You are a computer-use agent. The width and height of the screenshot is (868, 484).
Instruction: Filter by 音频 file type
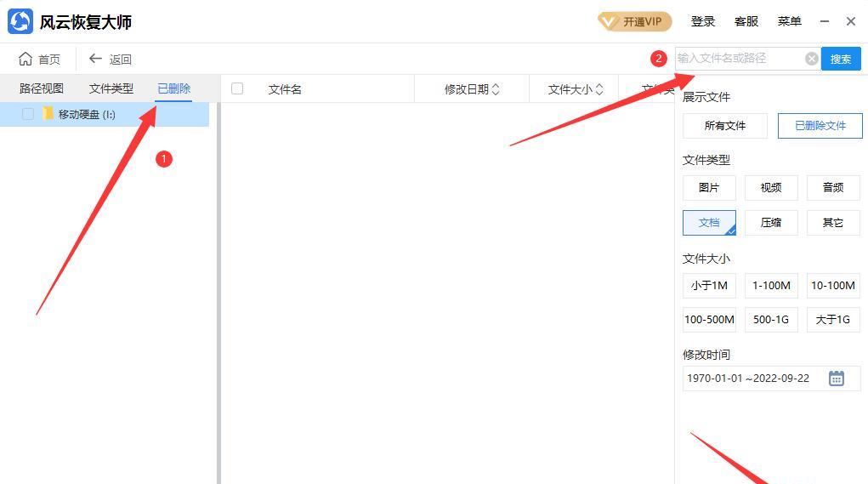(833, 188)
